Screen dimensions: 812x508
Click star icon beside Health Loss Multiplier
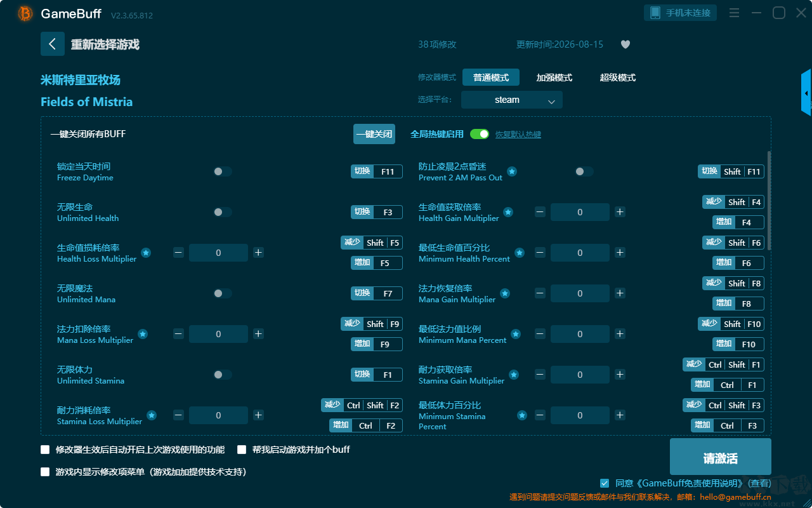(146, 253)
